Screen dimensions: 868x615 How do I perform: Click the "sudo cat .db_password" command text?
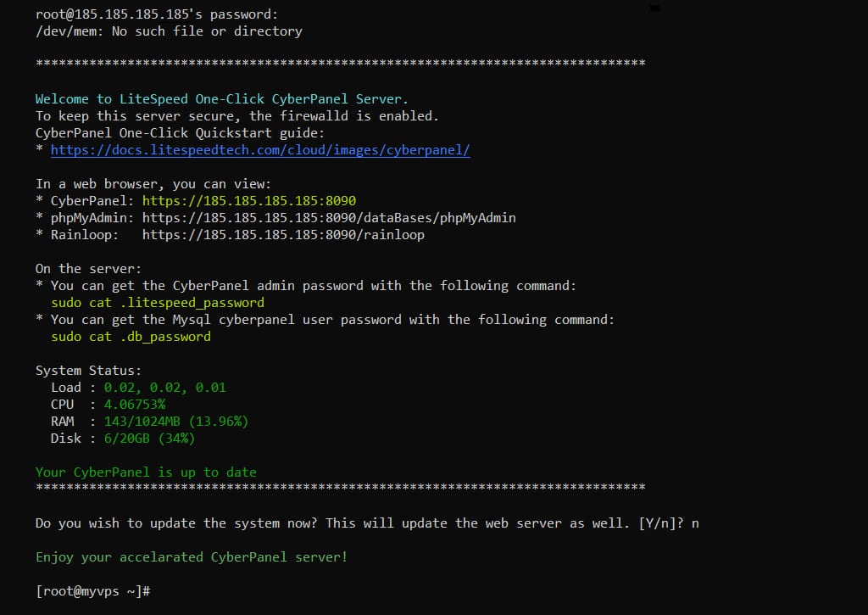tap(131, 337)
